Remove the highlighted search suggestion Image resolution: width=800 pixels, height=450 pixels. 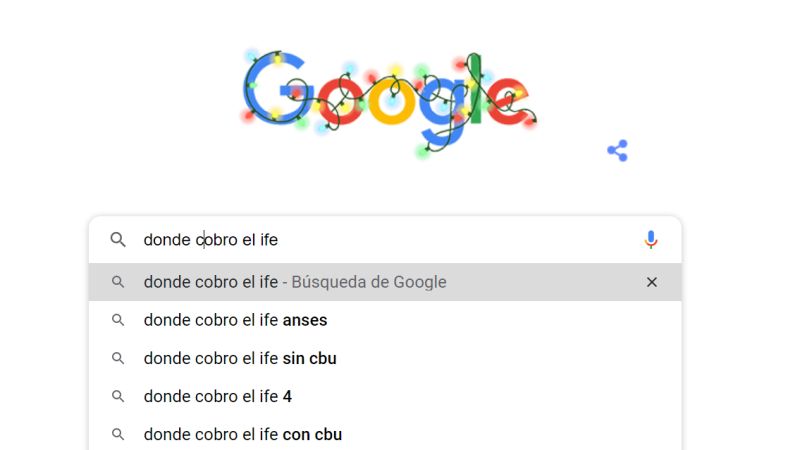click(x=652, y=282)
